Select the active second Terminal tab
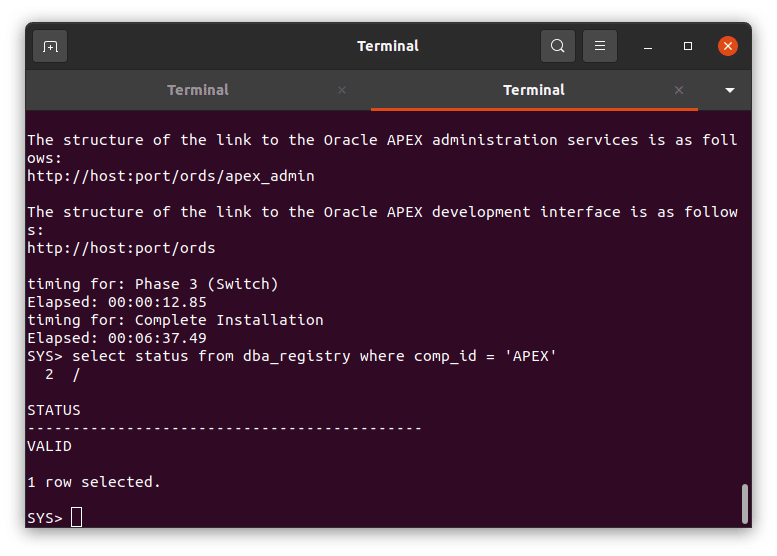Viewport: 777px width, 556px height. [533, 90]
